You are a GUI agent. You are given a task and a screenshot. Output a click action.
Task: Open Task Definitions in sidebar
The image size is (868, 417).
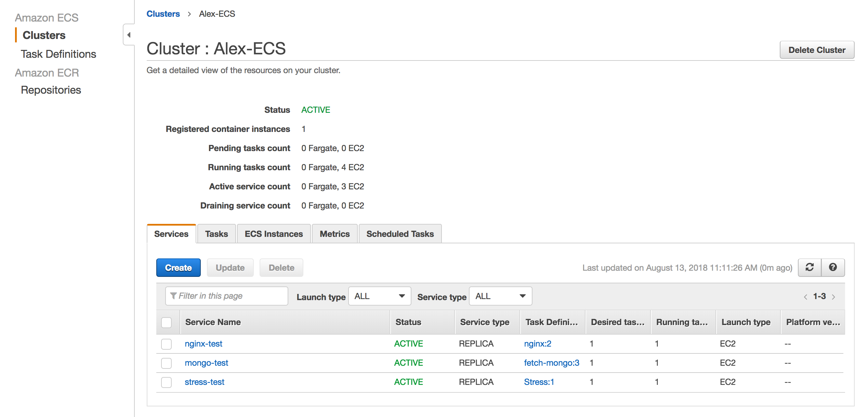pyautogui.click(x=58, y=54)
